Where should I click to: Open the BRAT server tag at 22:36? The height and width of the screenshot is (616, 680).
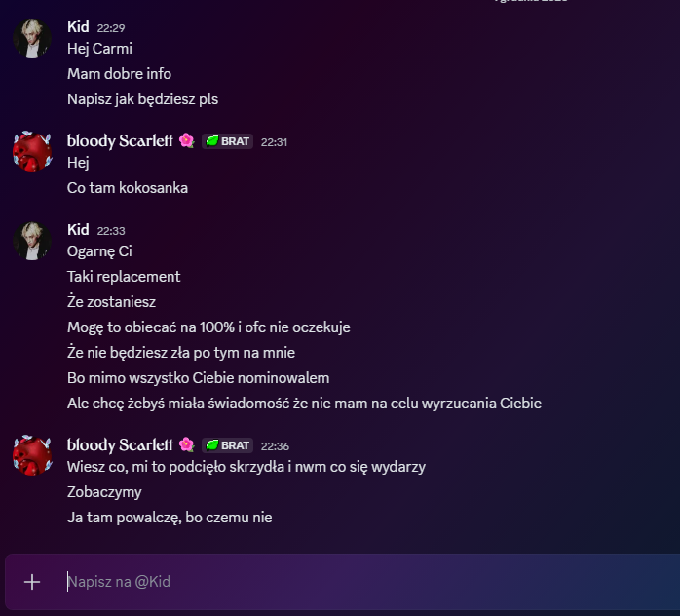pos(228,445)
